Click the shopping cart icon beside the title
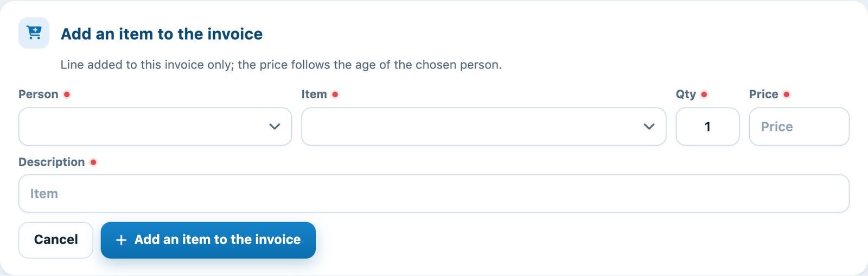This screenshot has height=276, width=868. [x=34, y=33]
